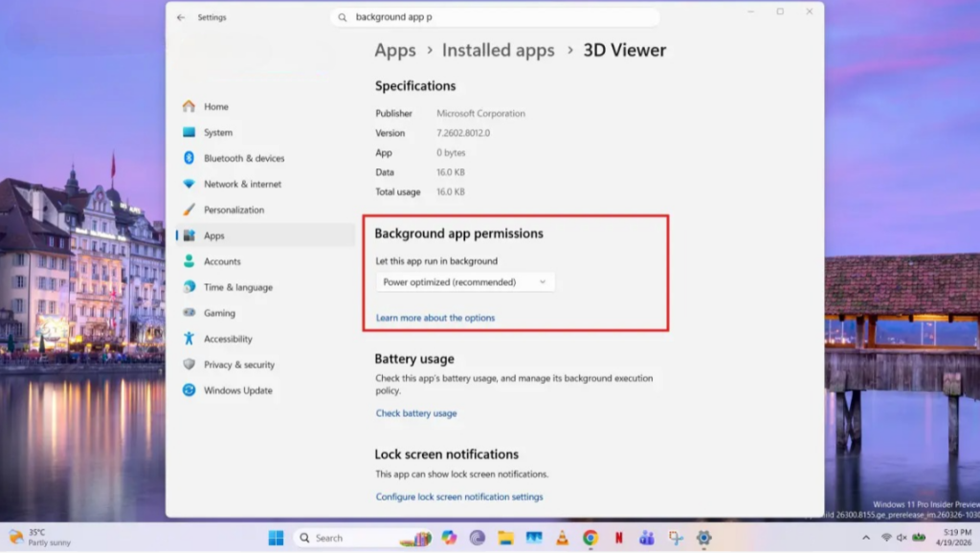Screen dimensions: 980x553
Task: Open File Explorer from taskbar
Action: (x=505, y=538)
